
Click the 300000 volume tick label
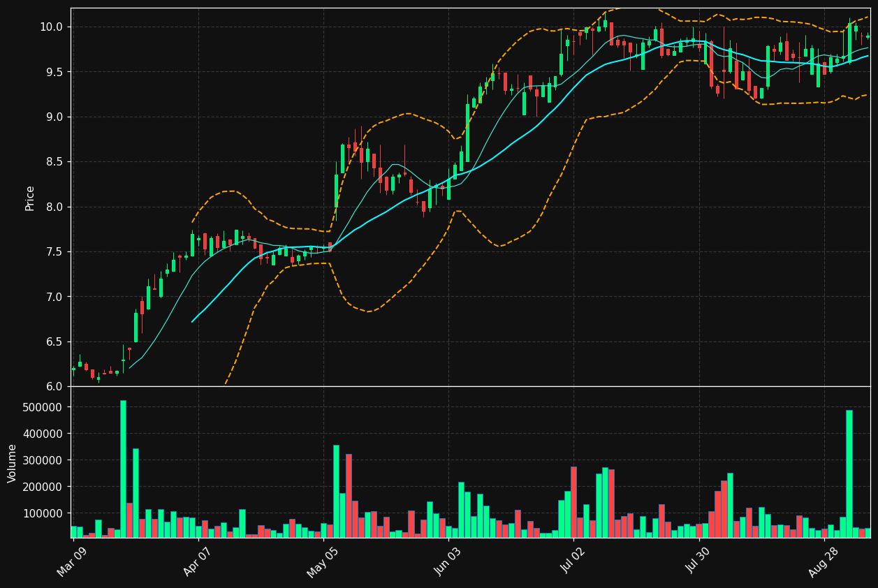pos(43,460)
